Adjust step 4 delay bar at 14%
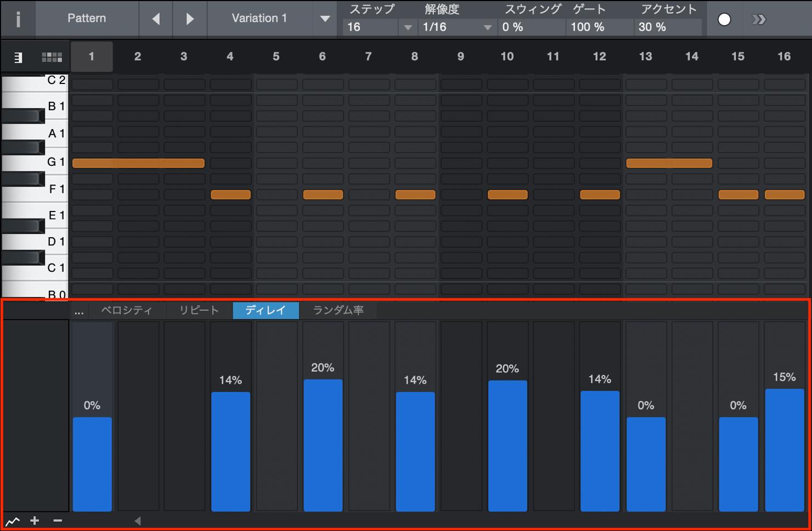Viewport: 812px width, 531px height. click(230, 451)
